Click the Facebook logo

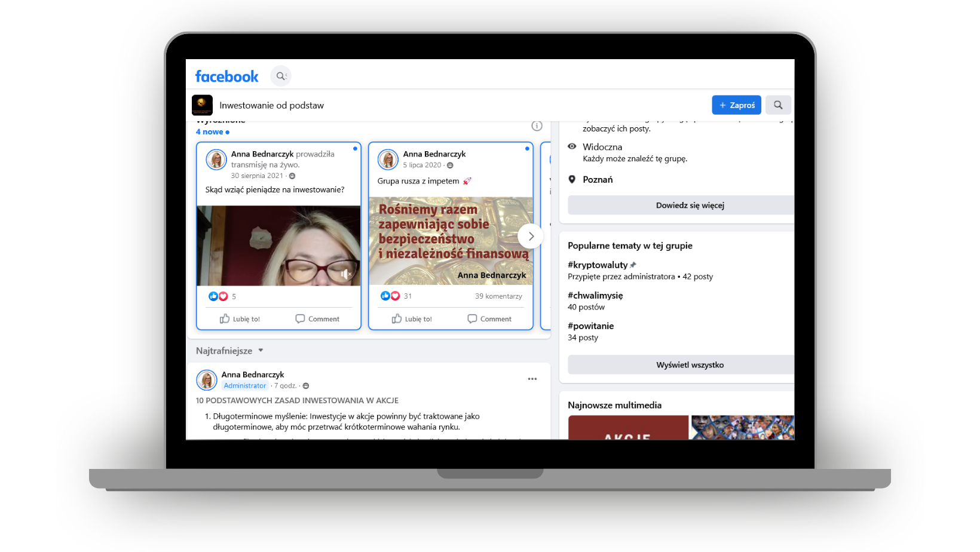coord(226,76)
